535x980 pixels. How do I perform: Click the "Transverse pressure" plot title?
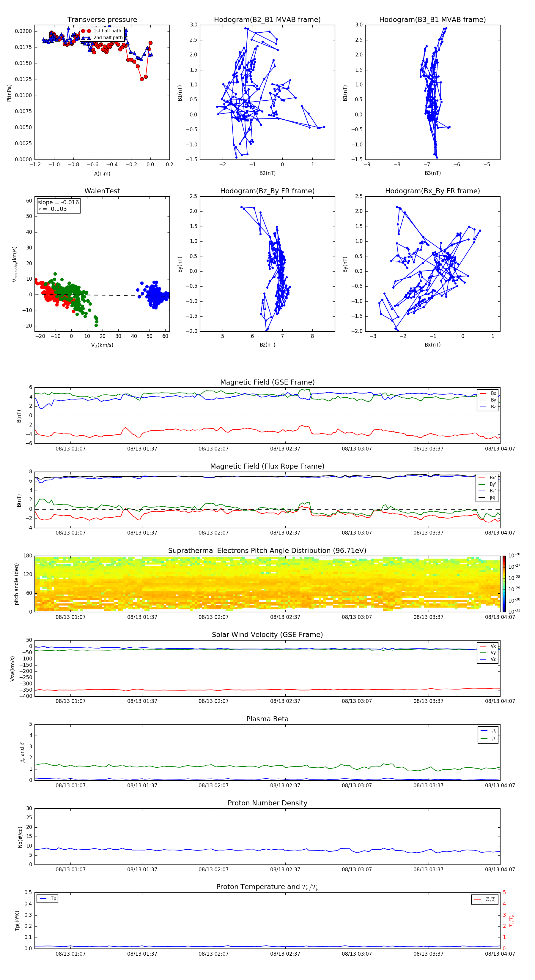(x=102, y=20)
